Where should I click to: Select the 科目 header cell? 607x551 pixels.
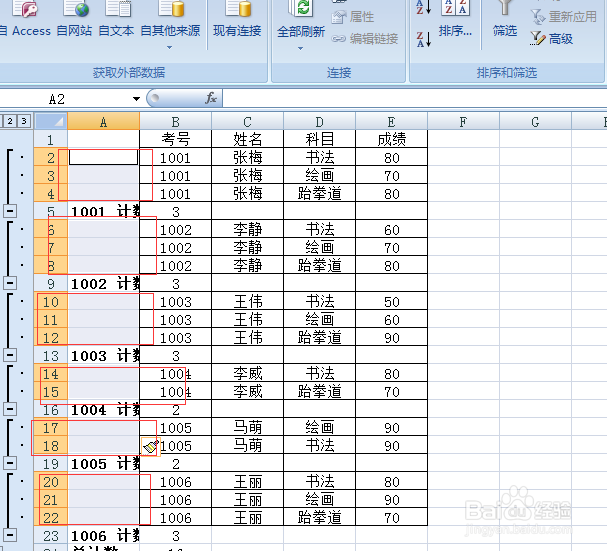pos(319,139)
